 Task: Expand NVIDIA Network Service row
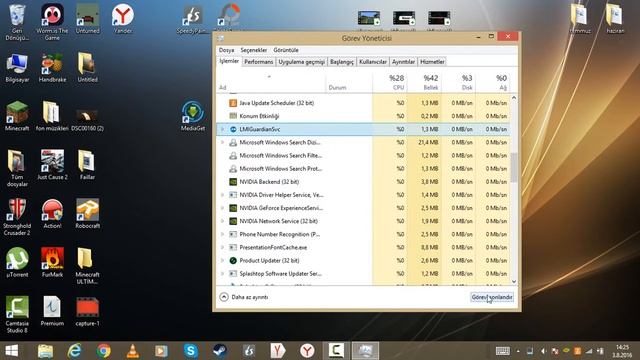click(x=222, y=221)
